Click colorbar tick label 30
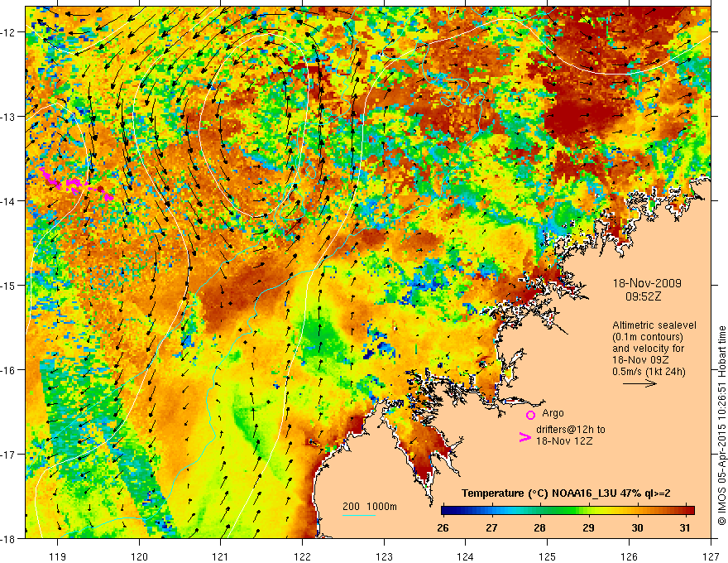Screen dimensions: 728x563 (637, 527)
